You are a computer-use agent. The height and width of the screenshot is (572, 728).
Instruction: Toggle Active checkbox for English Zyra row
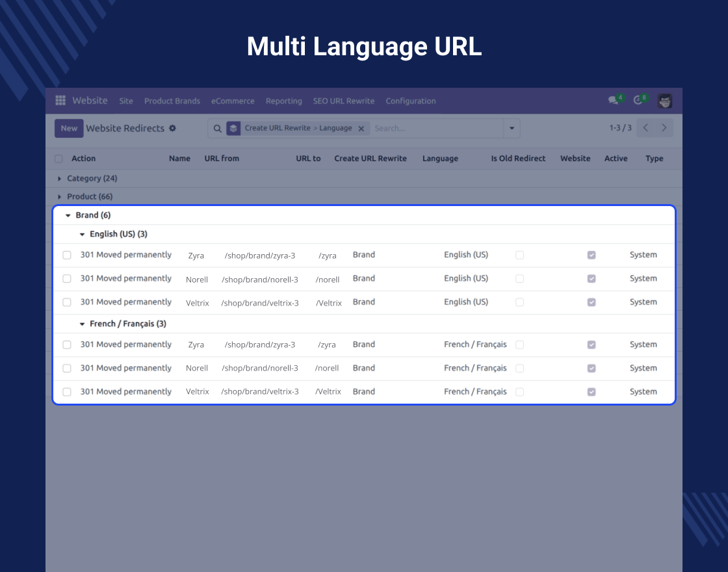tap(591, 255)
